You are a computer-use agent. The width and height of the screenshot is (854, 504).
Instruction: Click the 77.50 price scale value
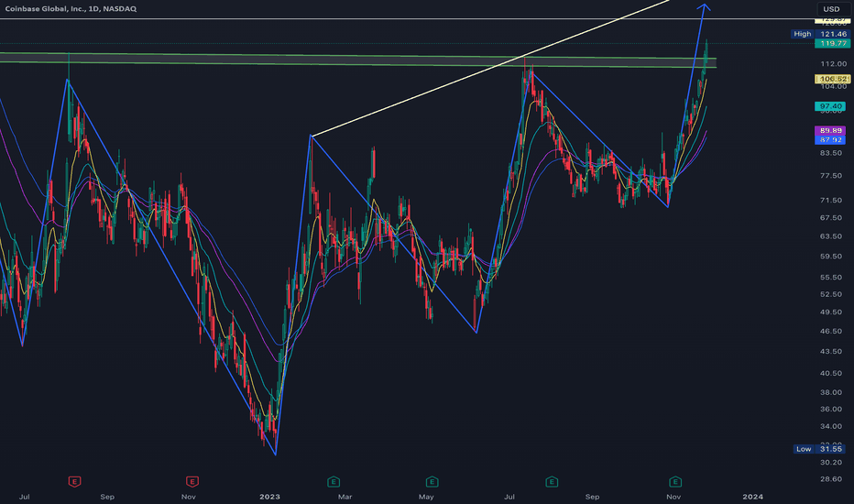831,175
